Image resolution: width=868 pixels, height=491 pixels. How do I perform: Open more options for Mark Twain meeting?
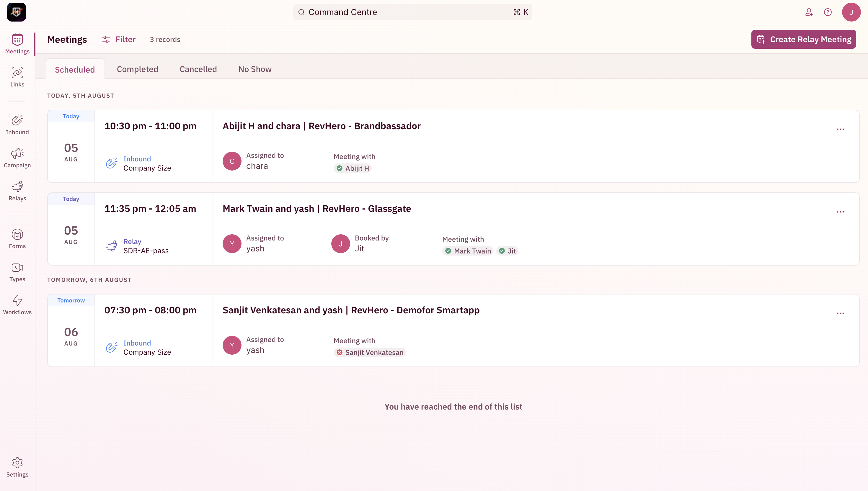[x=840, y=212]
